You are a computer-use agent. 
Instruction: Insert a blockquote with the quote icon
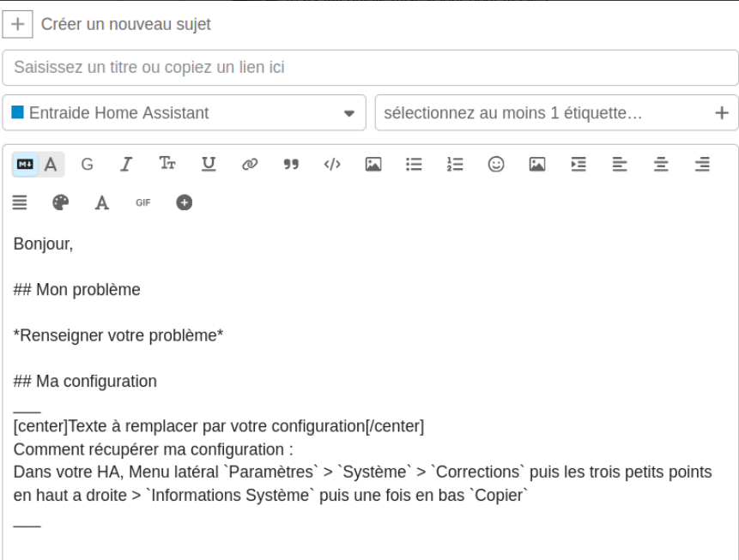[291, 165]
